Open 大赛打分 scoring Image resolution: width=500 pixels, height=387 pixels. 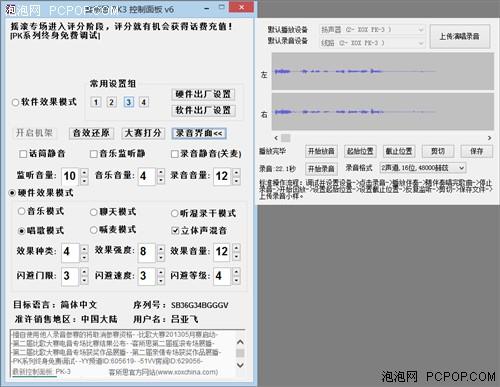(x=143, y=133)
